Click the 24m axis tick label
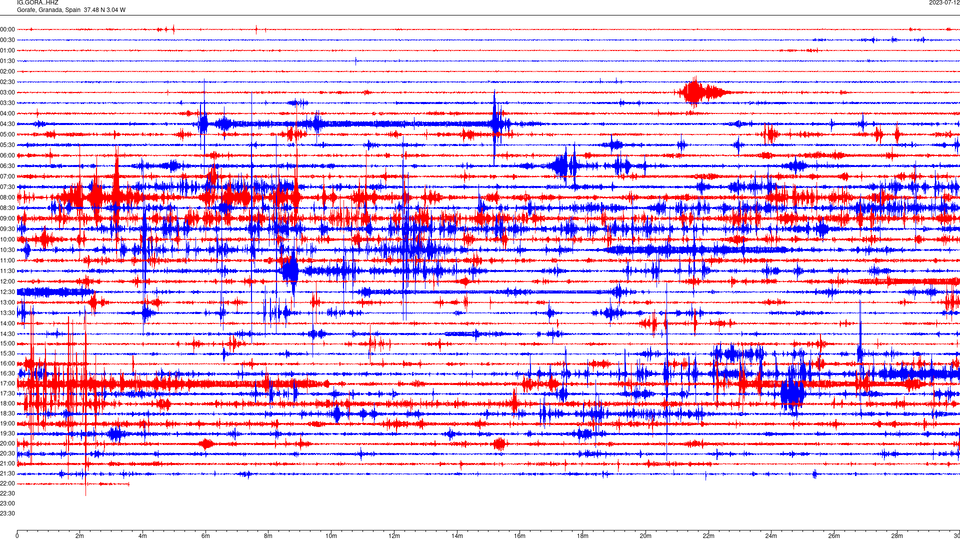This screenshot has height=540, width=960. (771, 536)
